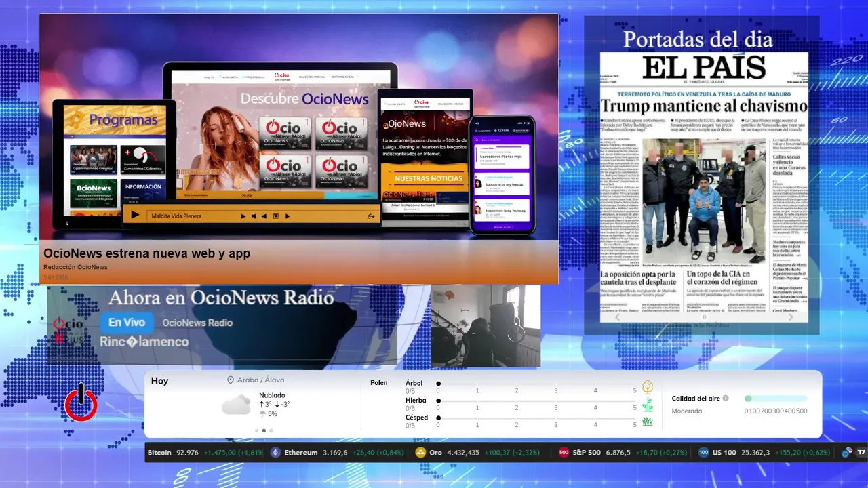Click the Ahora en OcioNews Radio heading
Screen dimensions: 868x488
pos(221,298)
